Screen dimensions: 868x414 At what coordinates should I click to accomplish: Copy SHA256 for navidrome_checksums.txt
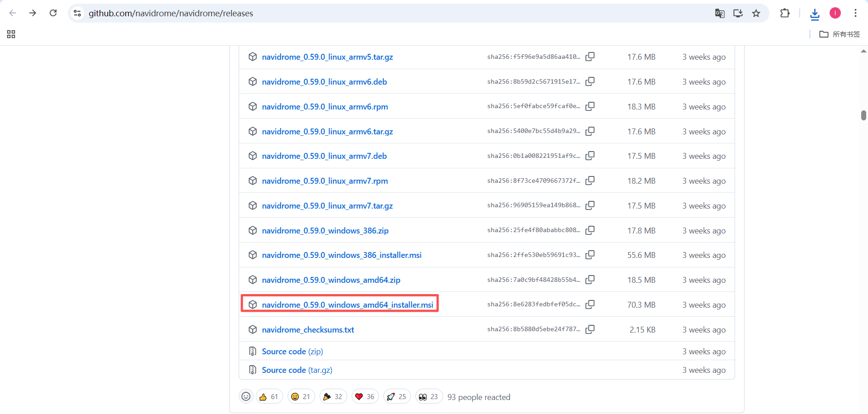click(x=590, y=330)
